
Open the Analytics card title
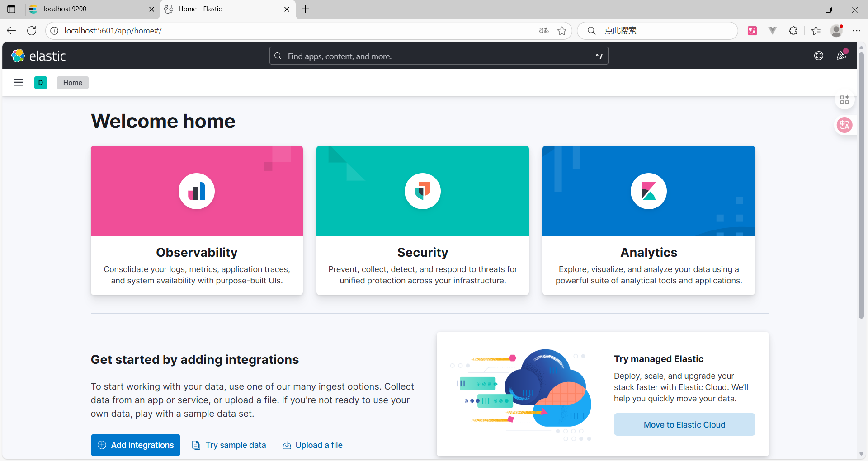649,252
